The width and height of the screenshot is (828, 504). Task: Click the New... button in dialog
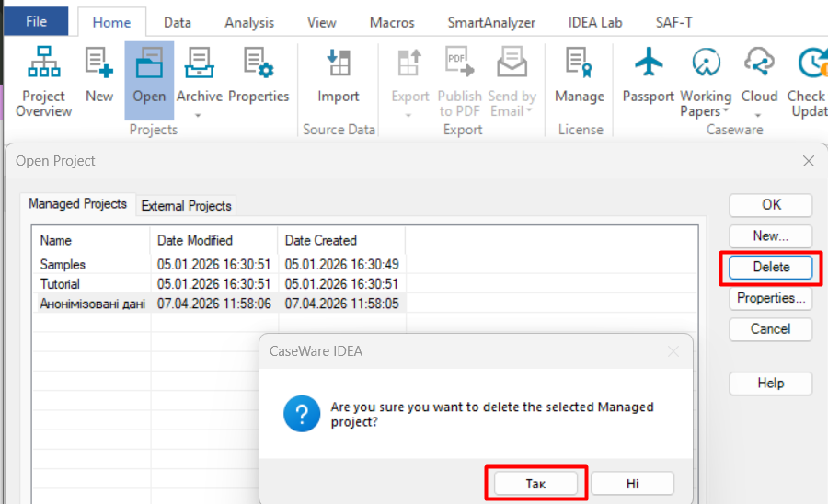point(770,235)
